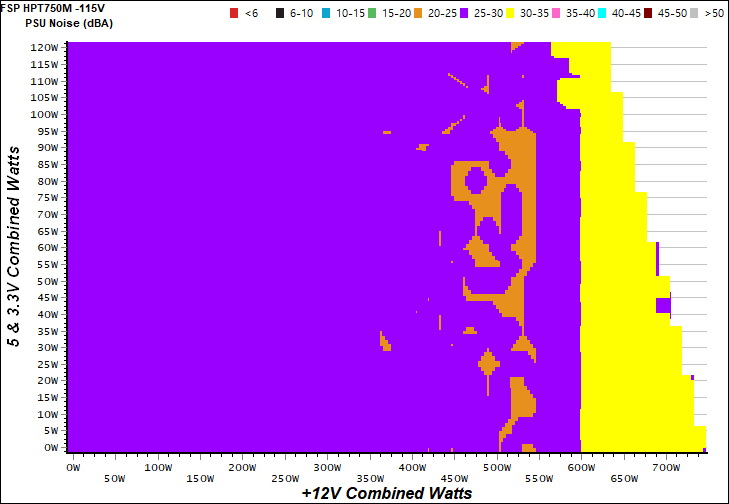Viewport: 729px width, 504px height.
Task: Select the cyan 40-45 legend swatch
Action: (644, 13)
